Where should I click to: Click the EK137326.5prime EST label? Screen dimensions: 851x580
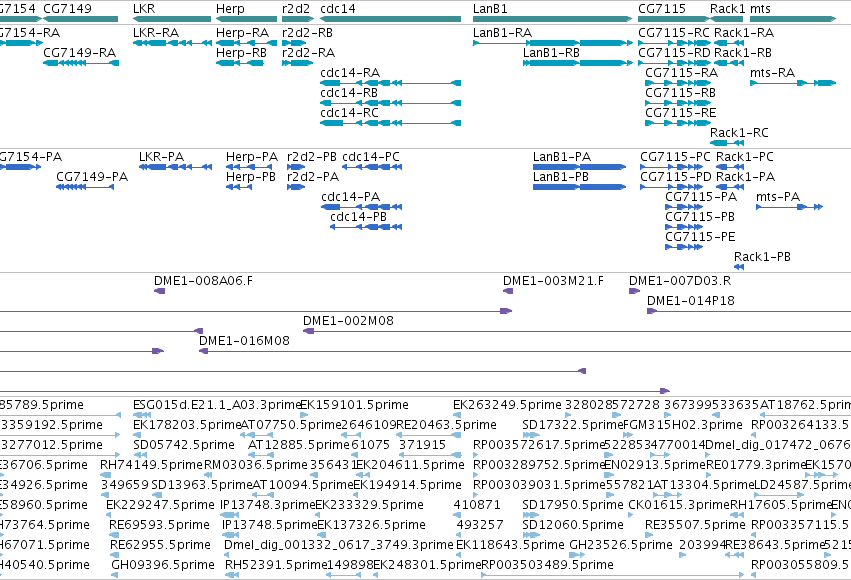(x=371, y=525)
